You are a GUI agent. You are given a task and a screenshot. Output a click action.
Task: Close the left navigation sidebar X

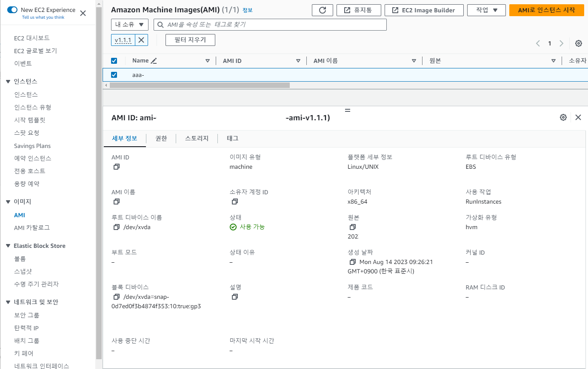(83, 13)
